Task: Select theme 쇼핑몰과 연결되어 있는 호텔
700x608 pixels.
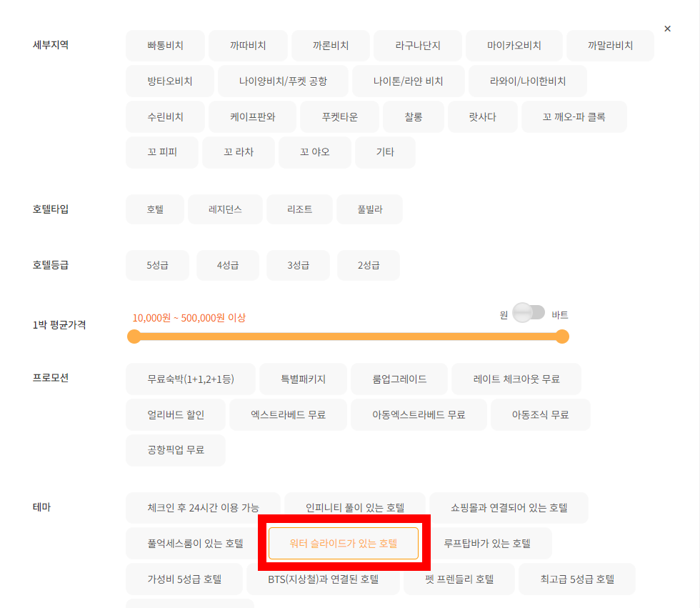Action: (509, 508)
